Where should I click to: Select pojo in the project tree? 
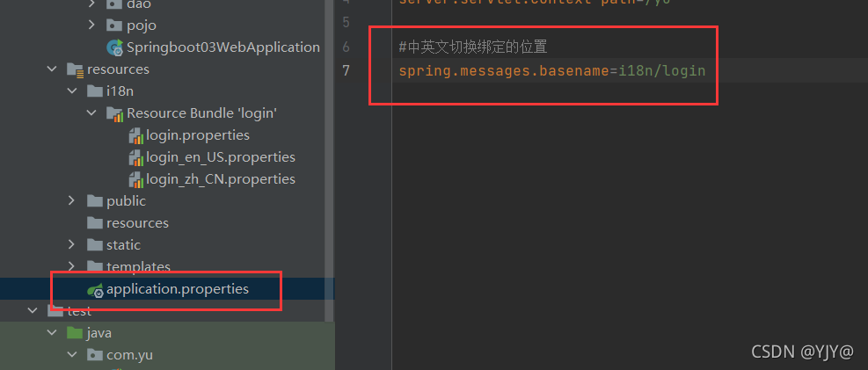142,25
